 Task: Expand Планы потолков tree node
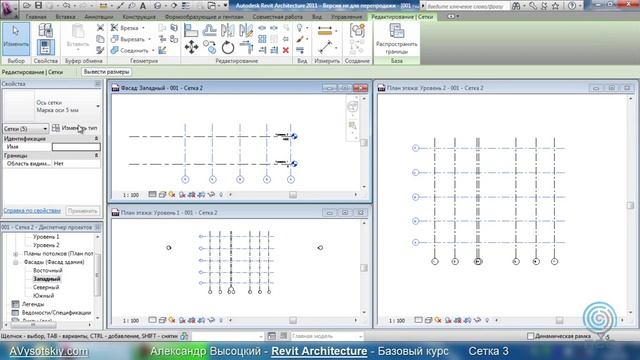[16, 254]
